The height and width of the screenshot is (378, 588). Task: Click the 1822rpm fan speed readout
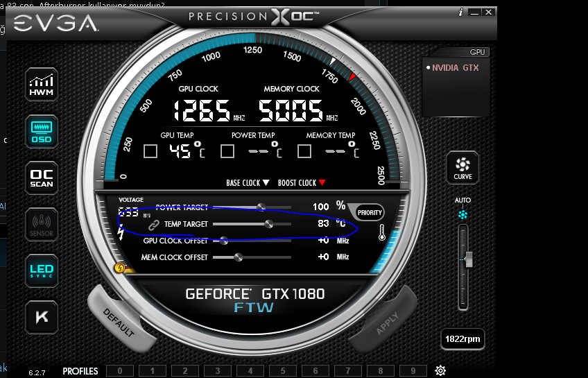(x=462, y=339)
